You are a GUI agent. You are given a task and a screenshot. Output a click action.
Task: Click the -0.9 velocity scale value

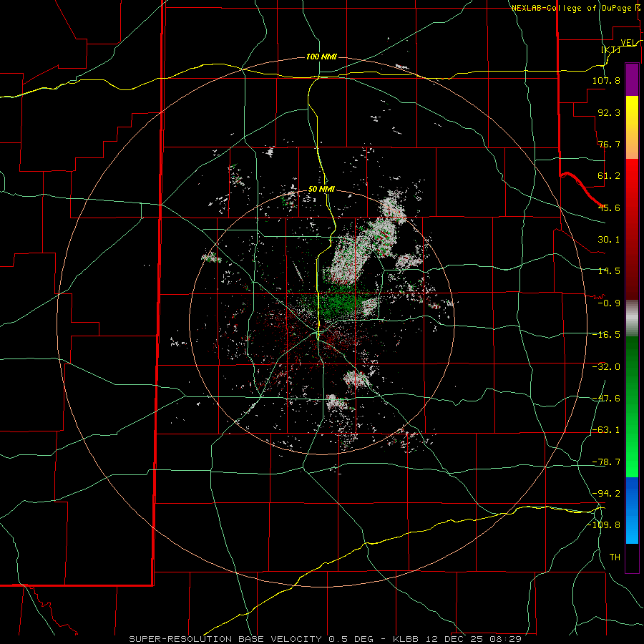pos(609,303)
